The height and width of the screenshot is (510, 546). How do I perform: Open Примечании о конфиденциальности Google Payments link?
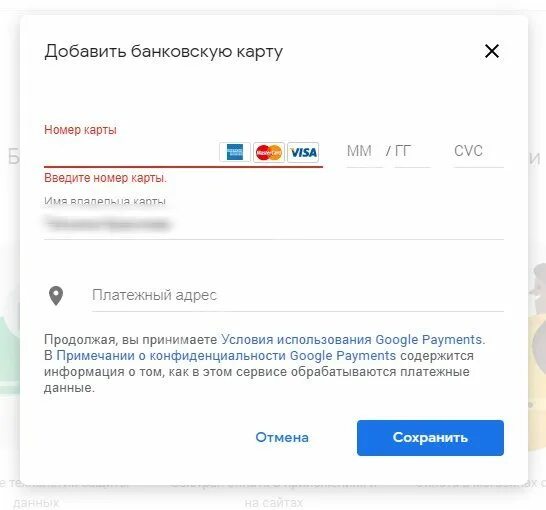coord(226,356)
